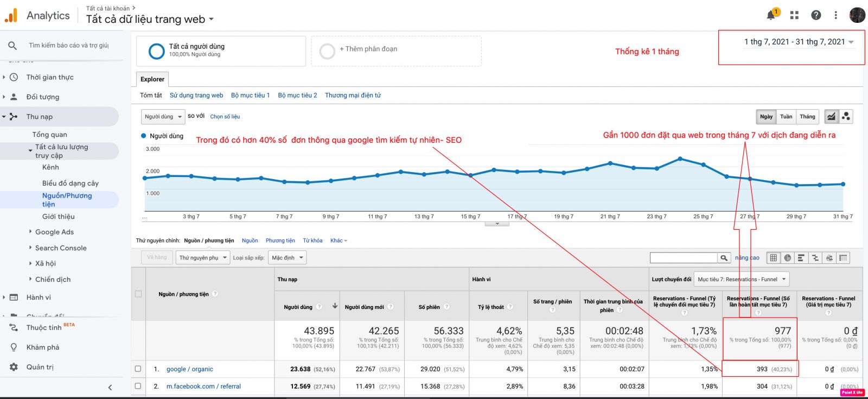Select the data table view icon
868x399 pixels.
pos(773,258)
